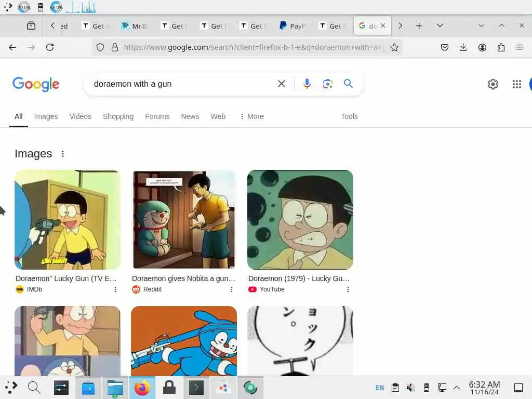Viewport: 532px width, 399px height.
Task: Click the lock screen icon in the taskbar
Action: pos(169,388)
